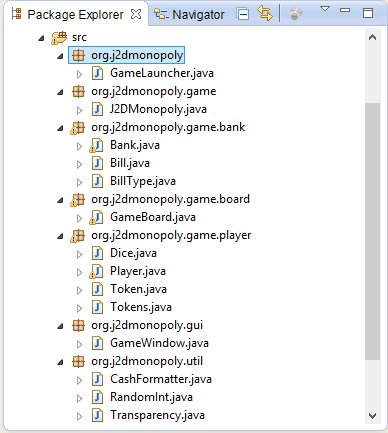Screen dimensions: 388x433
Task: Maximize the Package Explorer view
Action: click(368, 13)
